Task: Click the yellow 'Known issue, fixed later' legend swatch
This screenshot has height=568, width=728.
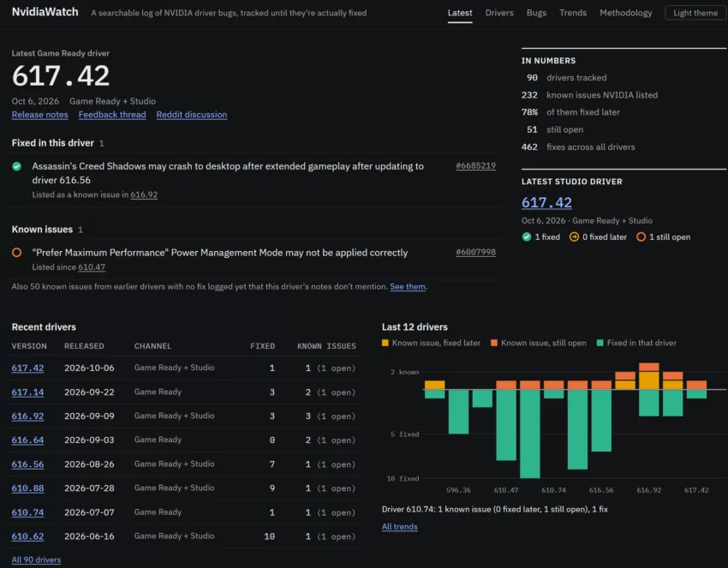Action: click(x=385, y=343)
